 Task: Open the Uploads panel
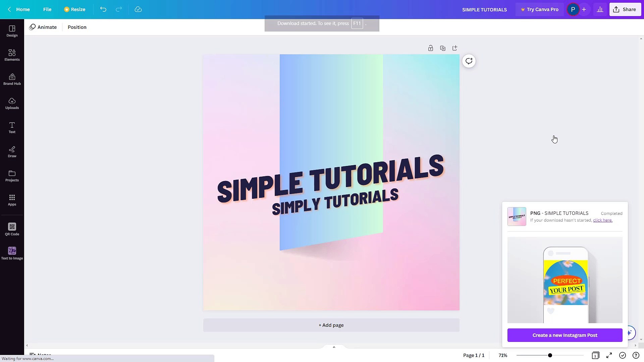point(12,103)
